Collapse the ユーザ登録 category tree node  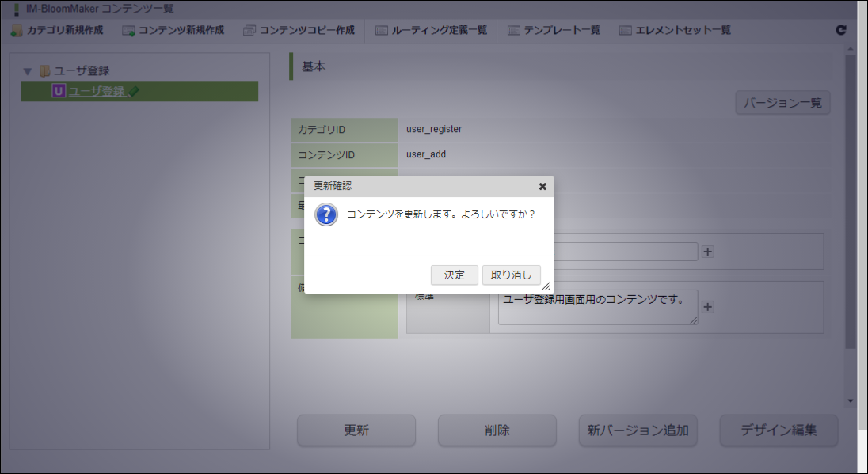point(27,71)
